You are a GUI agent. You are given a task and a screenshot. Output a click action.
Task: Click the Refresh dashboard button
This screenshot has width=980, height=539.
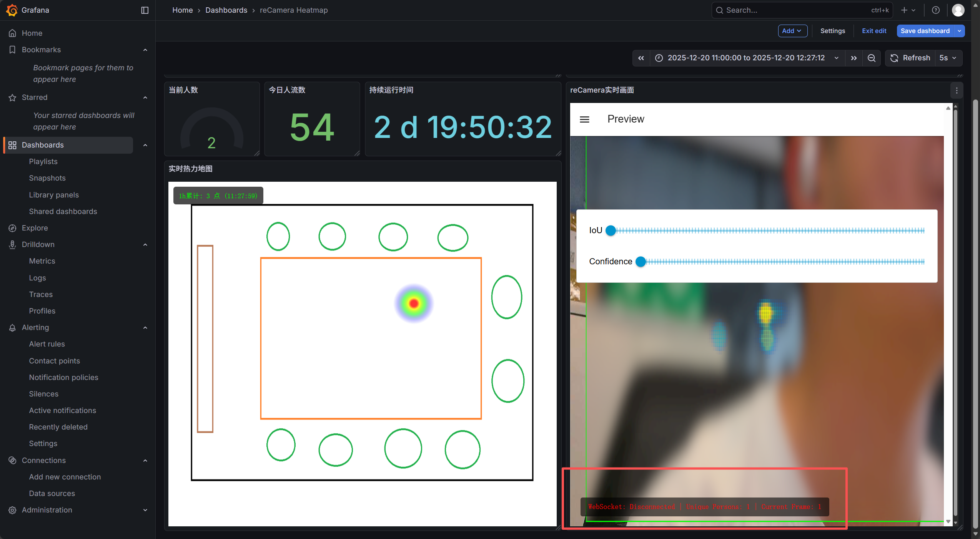[910, 58]
